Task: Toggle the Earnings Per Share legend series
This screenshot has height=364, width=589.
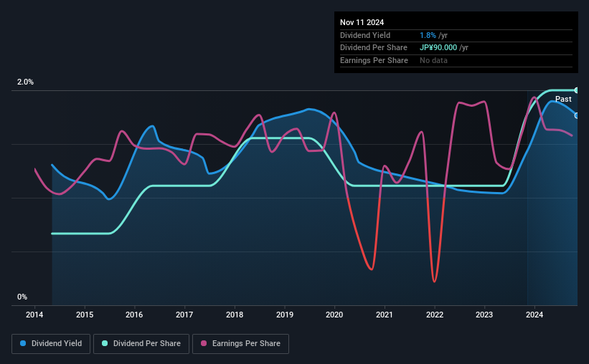Action: click(240, 344)
